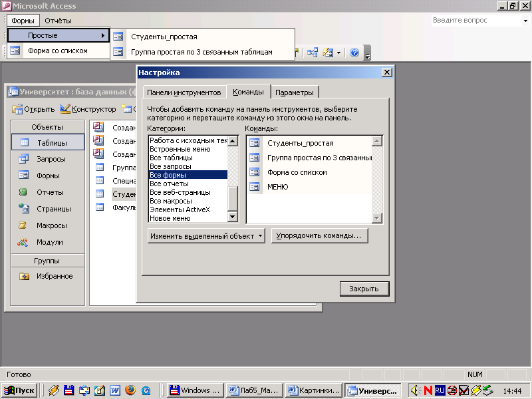Open the Формы custom menu

[x=23, y=21]
